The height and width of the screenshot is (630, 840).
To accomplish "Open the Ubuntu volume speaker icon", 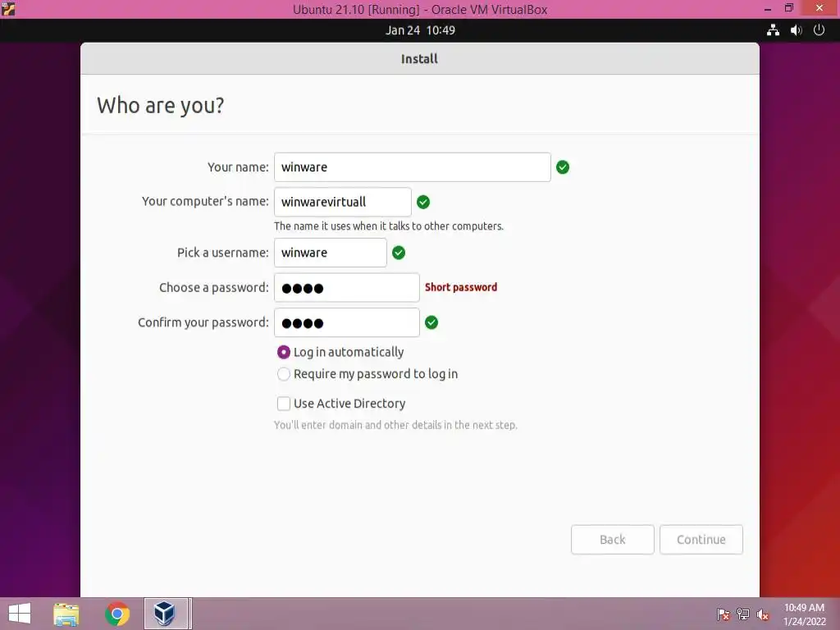I will [x=796, y=30].
